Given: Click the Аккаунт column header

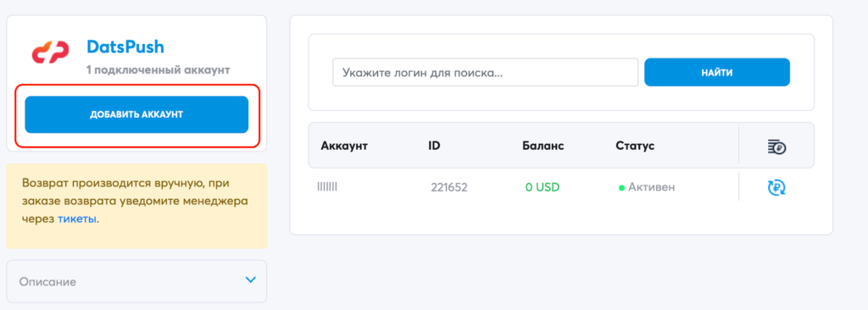Looking at the screenshot, I should point(344,147).
